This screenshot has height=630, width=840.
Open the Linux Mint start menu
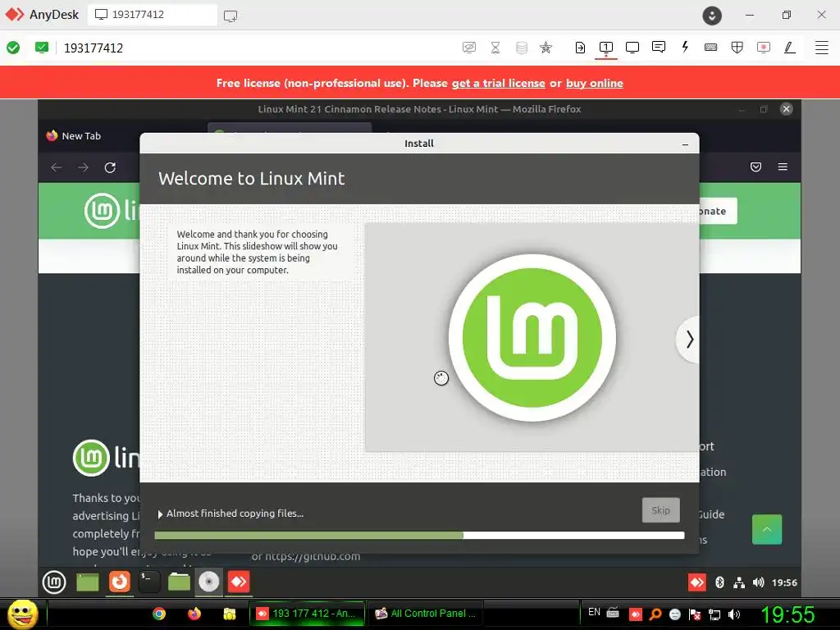pyautogui.click(x=54, y=582)
